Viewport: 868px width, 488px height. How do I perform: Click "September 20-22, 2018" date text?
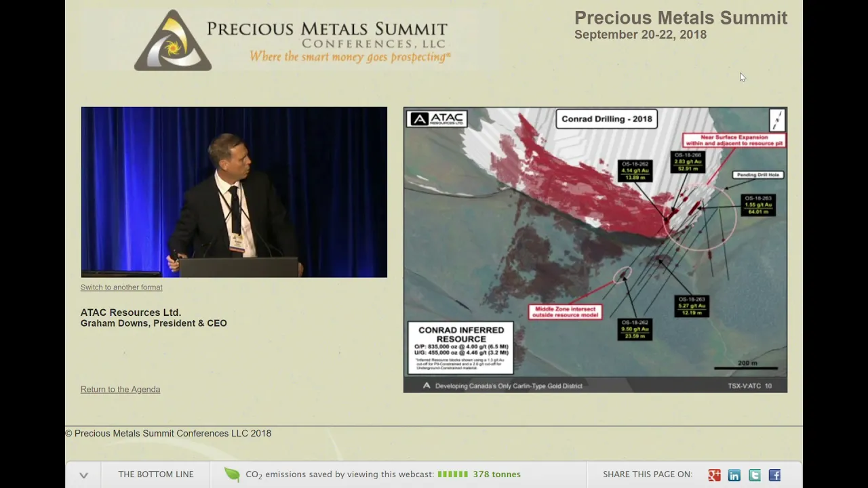640,35
